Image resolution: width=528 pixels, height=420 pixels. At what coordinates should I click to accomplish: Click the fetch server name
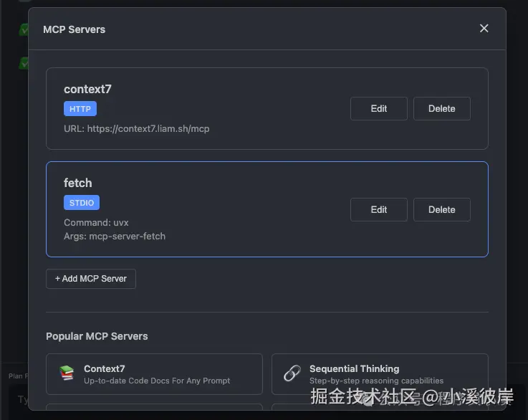[78, 183]
